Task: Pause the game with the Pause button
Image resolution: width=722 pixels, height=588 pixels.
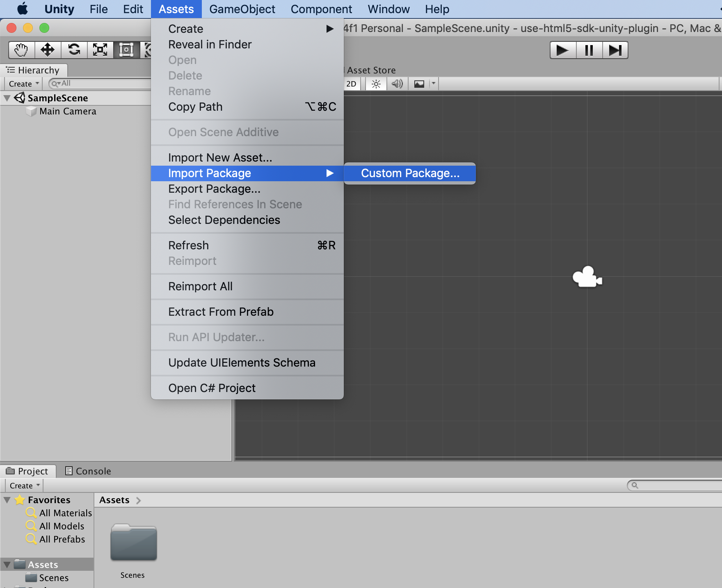Action: (x=589, y=50)
